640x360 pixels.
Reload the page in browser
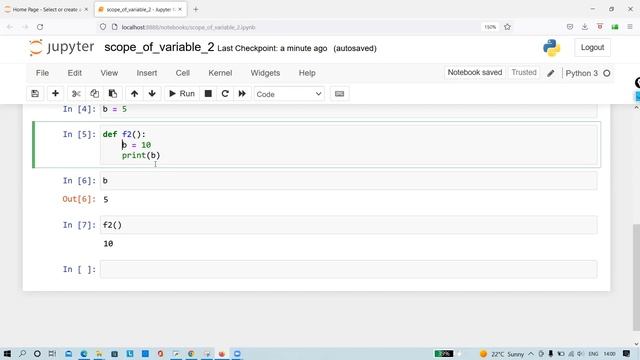click(x=40, y=27)
